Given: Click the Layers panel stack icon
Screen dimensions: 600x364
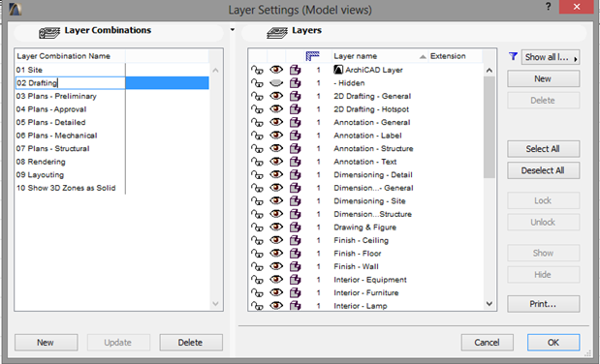Looking at the screenshot, I should (x=277, y=33).
